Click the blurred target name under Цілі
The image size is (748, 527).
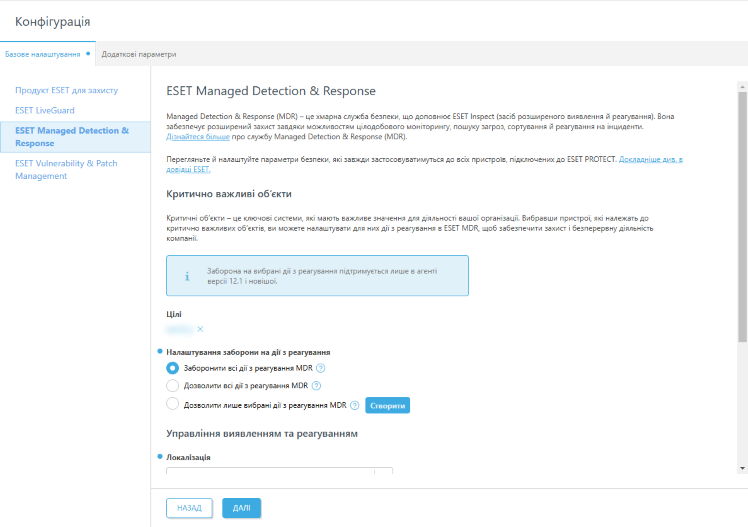click(180, 329)
